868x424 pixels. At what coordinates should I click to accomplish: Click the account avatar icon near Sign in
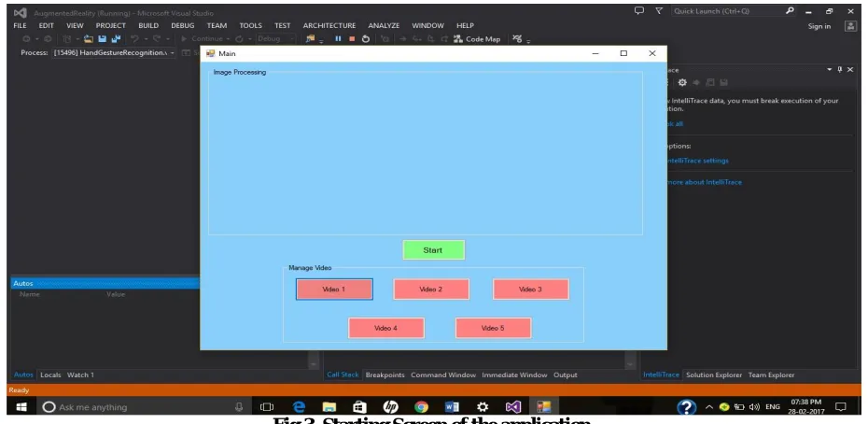850,26
